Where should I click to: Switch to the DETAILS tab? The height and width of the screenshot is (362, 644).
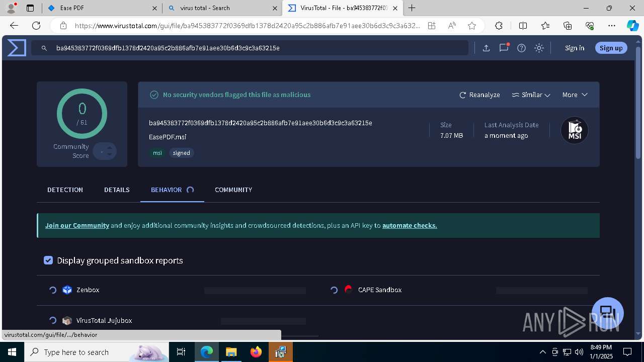[x=117, y=190]
